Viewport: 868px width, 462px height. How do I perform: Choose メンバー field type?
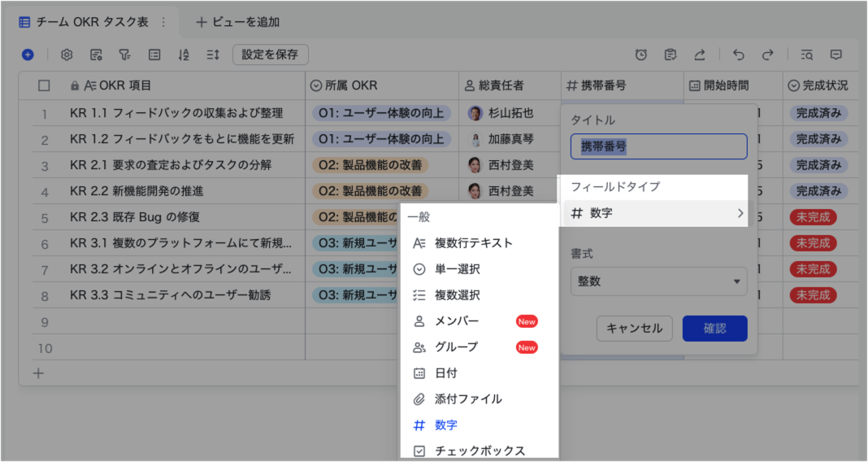pyautogui.click(x=480, y=321)
